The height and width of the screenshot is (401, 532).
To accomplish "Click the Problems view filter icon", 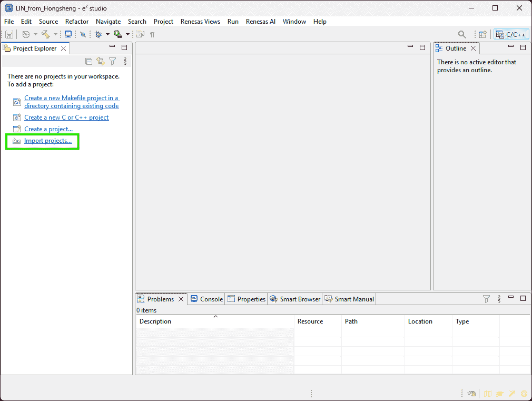I will pyautogui.click(x=487, y=299).
